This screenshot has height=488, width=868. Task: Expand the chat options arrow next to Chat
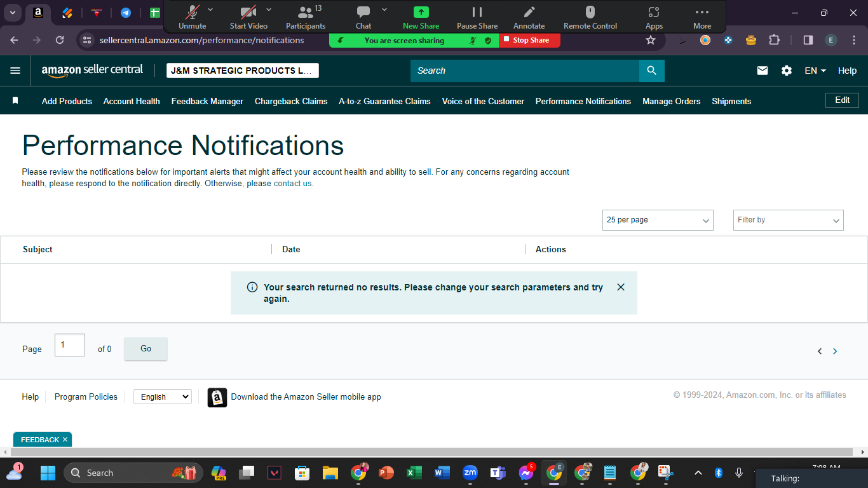(x=384, y=10)
